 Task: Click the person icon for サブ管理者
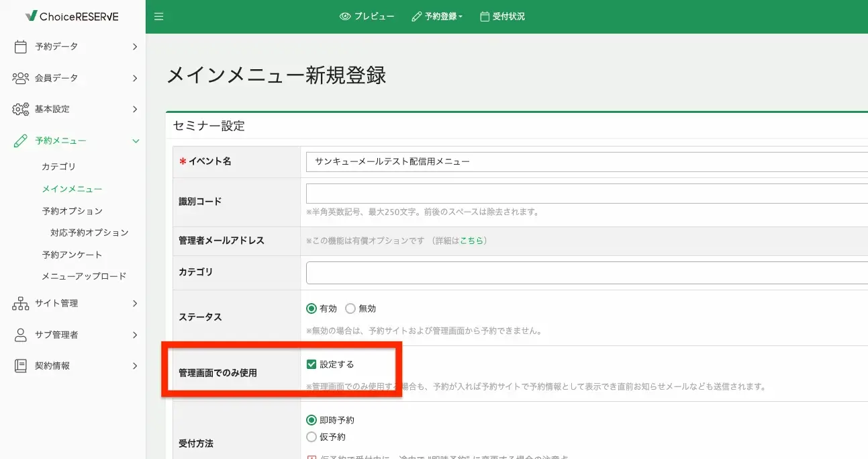[x=21, y=335]
